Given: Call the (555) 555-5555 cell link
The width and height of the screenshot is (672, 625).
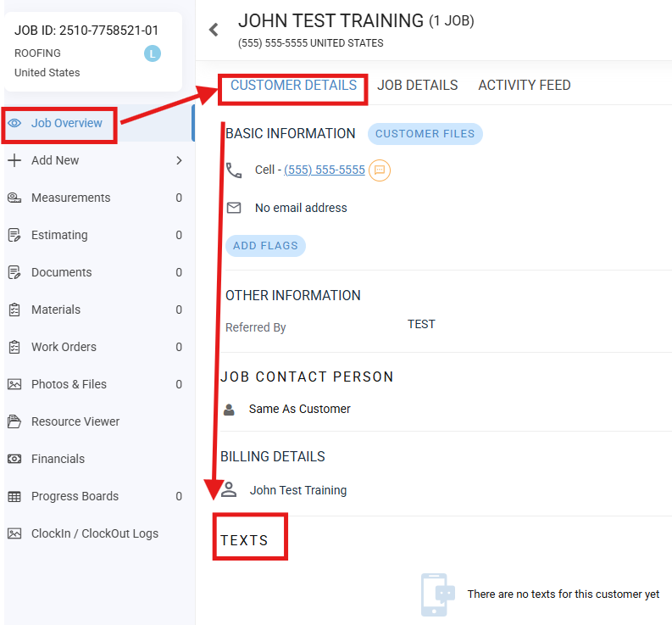Looking at the screenshot, I should (325, 170).
